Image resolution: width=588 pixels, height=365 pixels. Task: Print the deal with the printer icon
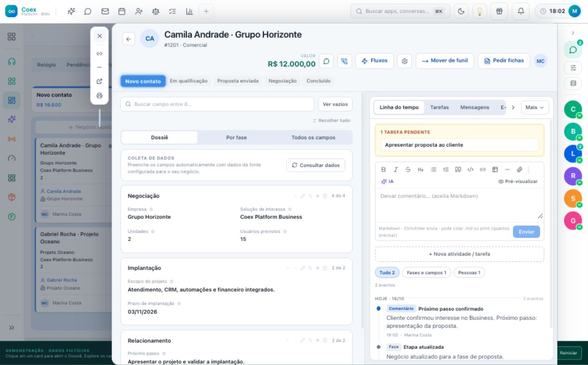click(100, 95)
